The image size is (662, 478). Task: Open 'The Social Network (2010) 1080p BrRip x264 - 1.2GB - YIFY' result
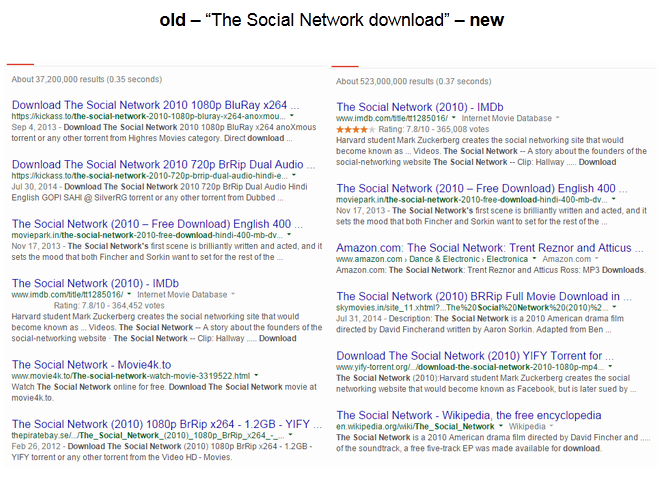(x=167, y=424)
